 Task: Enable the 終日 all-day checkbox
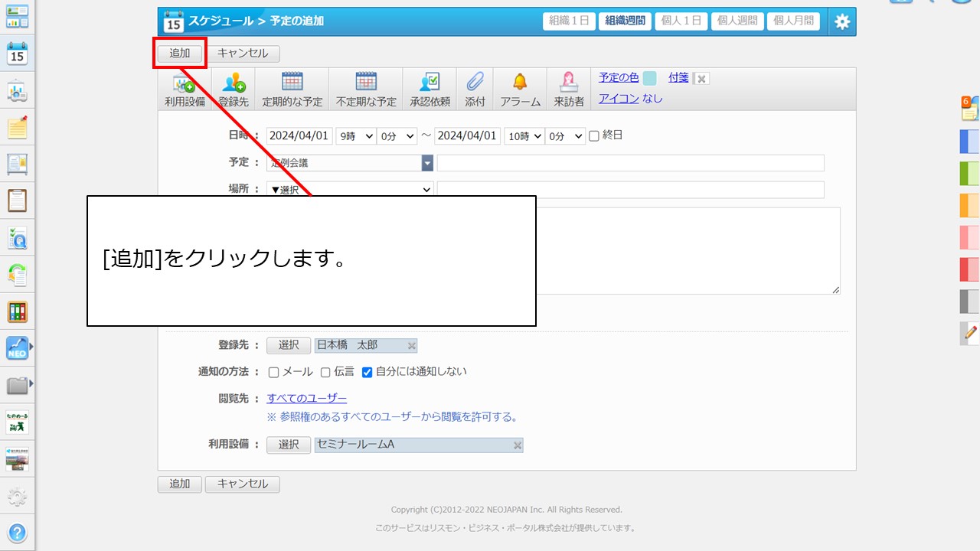[594, 136]
